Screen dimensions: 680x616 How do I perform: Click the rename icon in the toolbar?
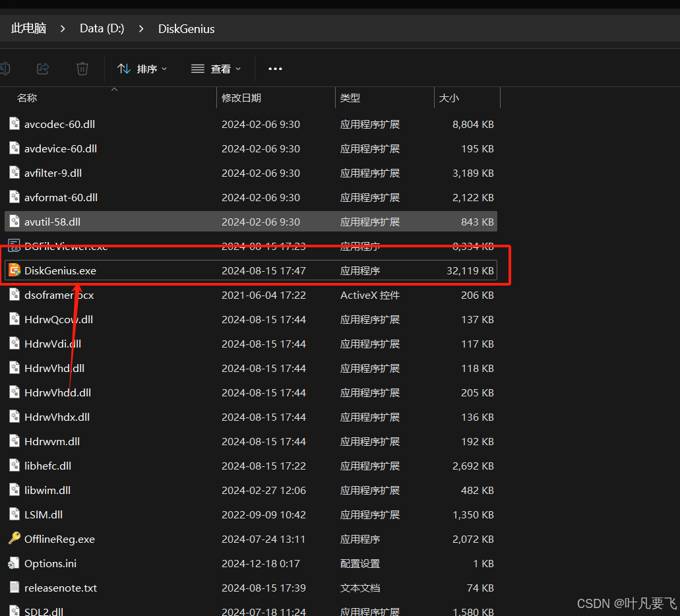pos(5,69)
